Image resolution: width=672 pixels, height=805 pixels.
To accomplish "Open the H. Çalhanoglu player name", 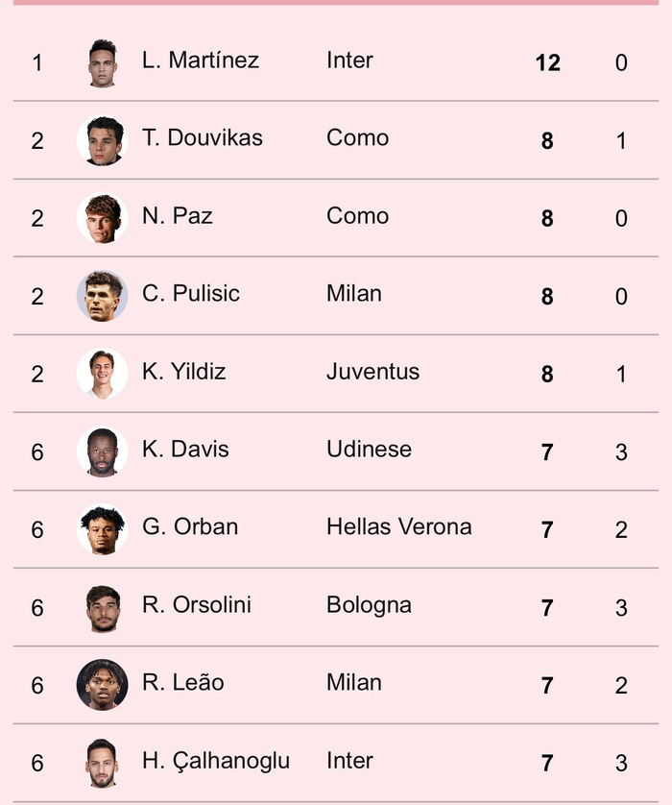I will [216, 761].
